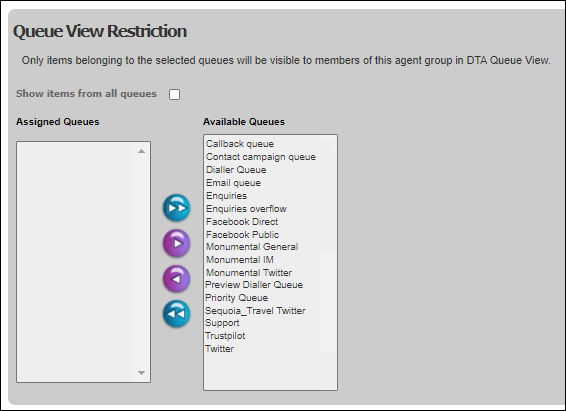Select Contact campaign queue item

point(261,157)
